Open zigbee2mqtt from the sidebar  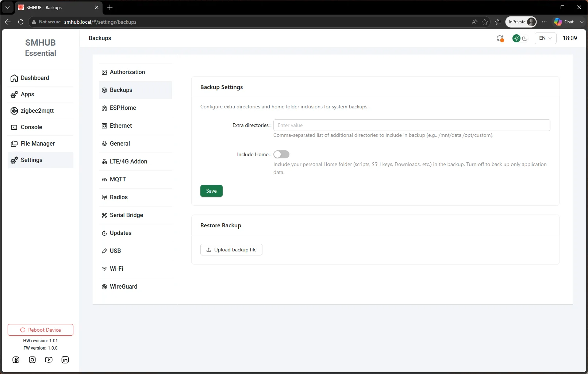tap(40, 111)
